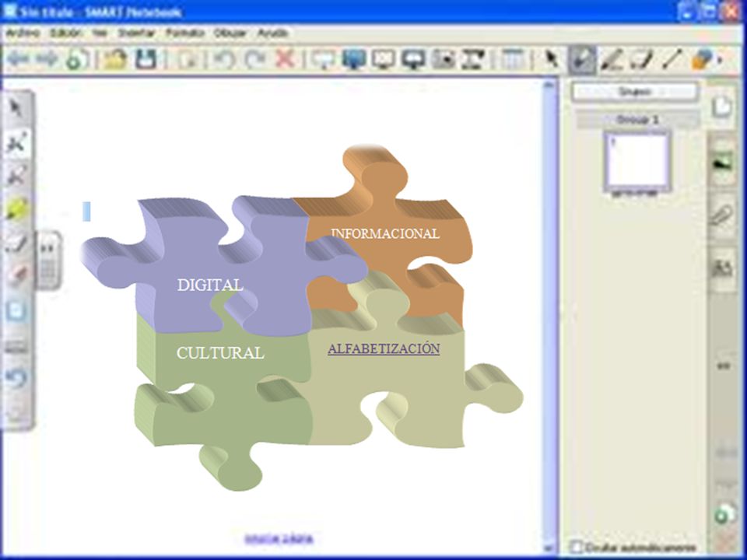This screenshot has width=747, height=560.
Task: Click the red X delete icon
Action: (285, 60)
